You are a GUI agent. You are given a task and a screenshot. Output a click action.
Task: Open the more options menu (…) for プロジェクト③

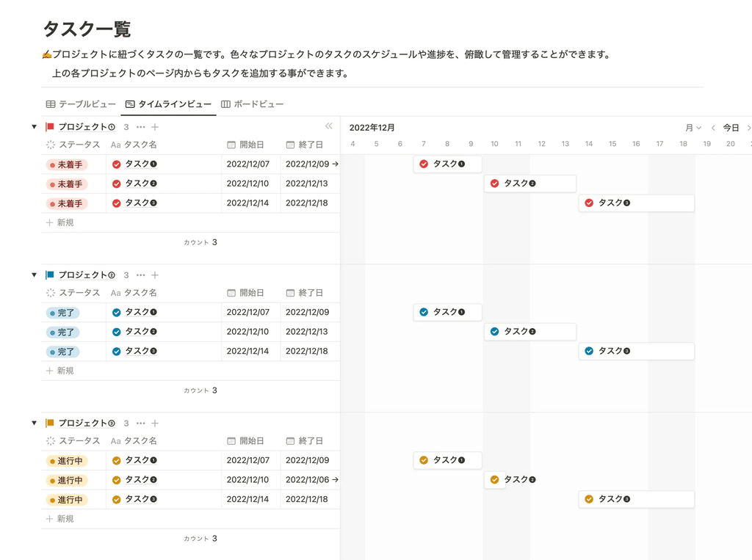tap(140, 423)
